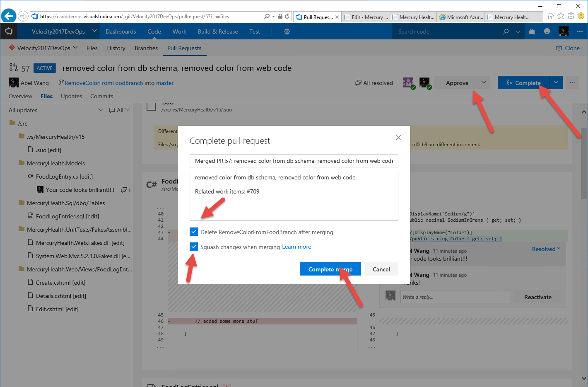The height and width of the screenshot is (387, 588).
Task: Open the Dashboards menu
Action: (120, 31)
